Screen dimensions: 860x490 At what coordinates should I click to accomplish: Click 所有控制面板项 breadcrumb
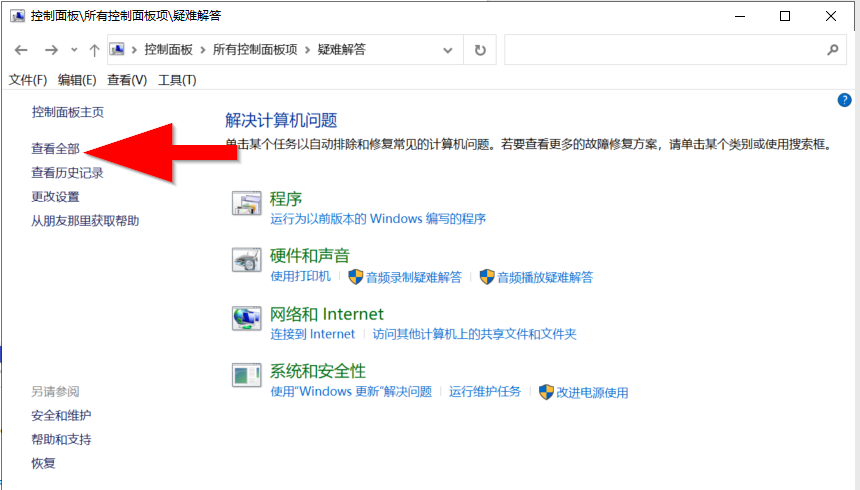255,49
